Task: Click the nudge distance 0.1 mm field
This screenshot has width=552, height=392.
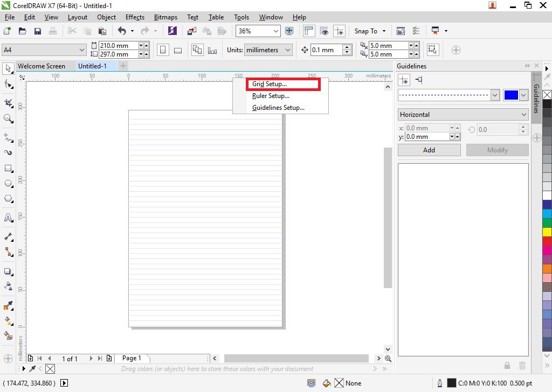Action: tap(327, 50)
